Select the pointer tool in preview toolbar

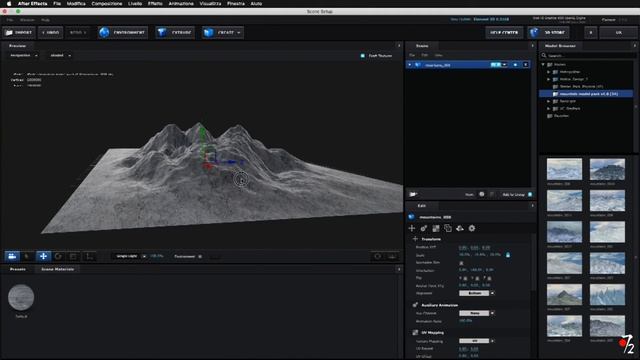(27, 256)
